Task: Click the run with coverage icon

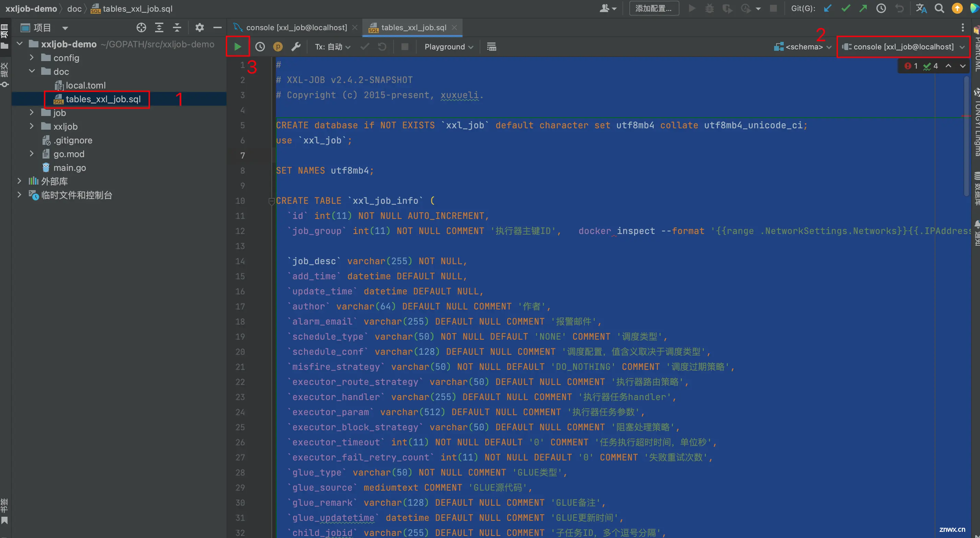Action: (727, 8)
